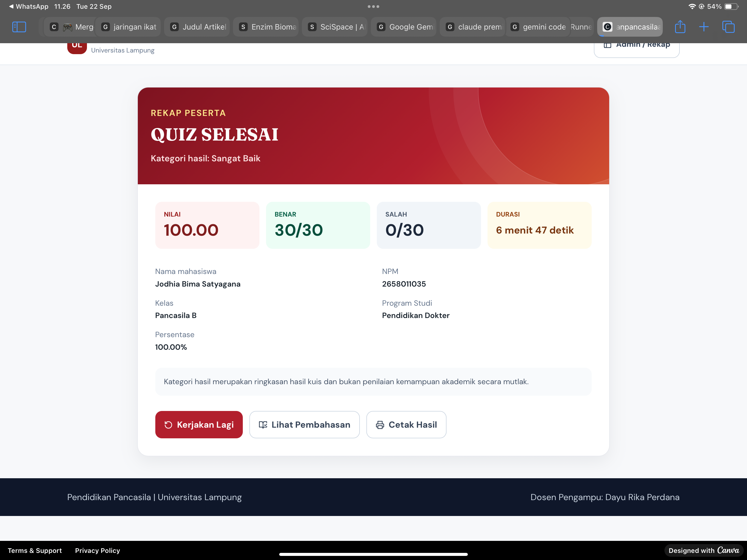Tap the share icon in Safari toolbar

pyautogui.click(x=680, y=27)
